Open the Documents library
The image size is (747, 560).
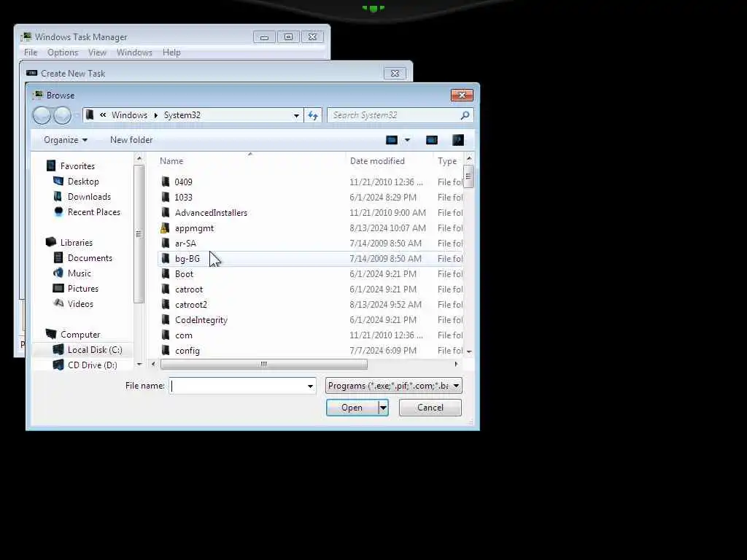click(x=90, y=258)
